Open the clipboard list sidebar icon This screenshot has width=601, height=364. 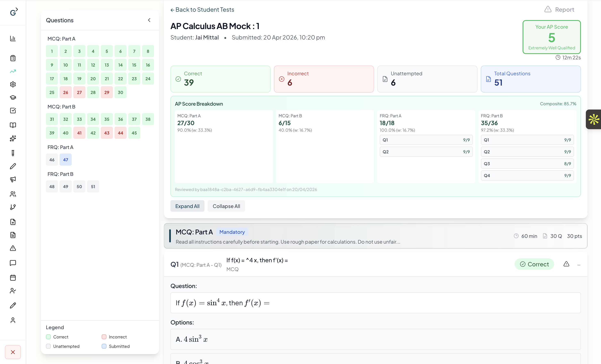pos(13,58)
